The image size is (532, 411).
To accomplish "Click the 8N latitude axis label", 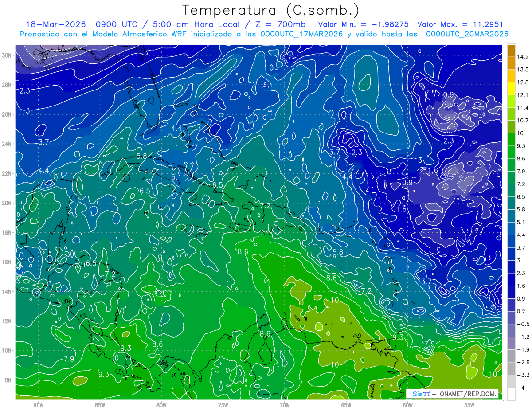I will 9,380.
